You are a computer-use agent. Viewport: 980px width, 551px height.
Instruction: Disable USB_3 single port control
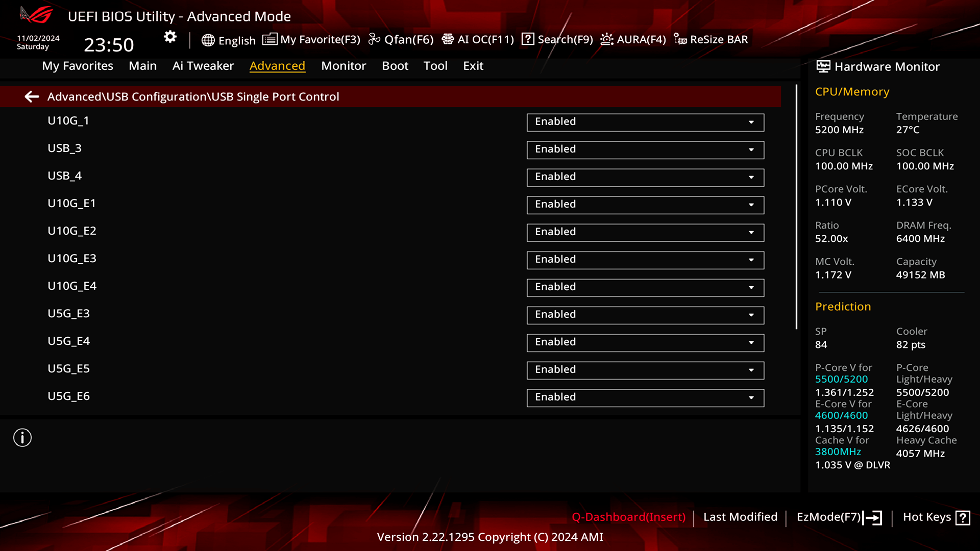645,148
